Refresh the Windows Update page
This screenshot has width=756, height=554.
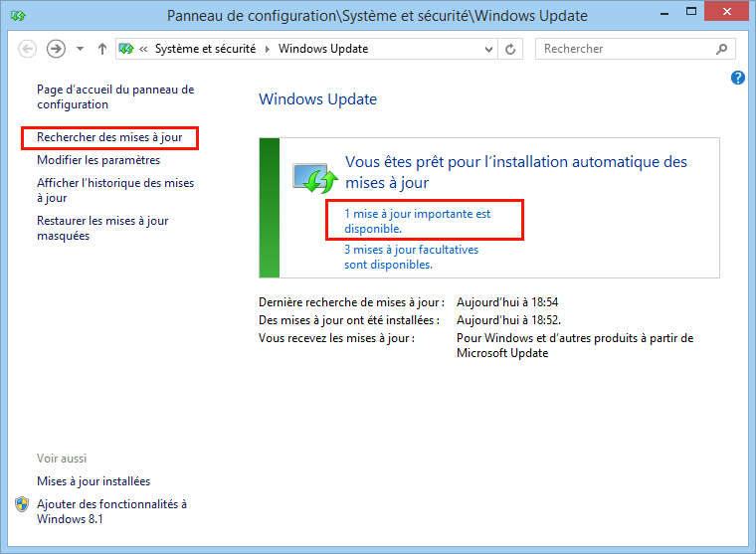(x=510, y=49)
